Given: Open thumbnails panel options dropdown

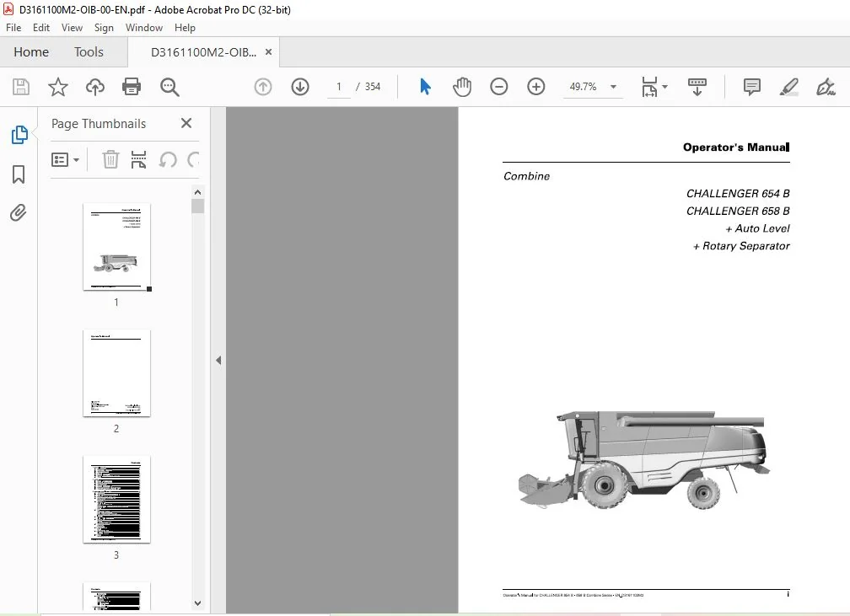Looking at the screenshot, I should (x=66, y=160).
